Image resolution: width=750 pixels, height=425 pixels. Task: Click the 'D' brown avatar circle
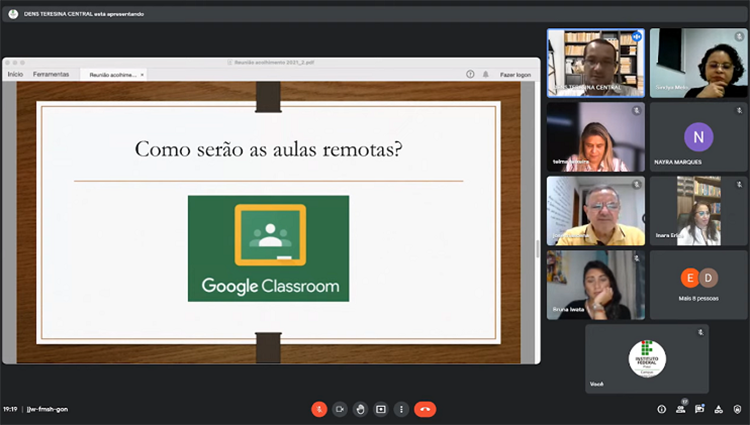click(x=708, y=278)
